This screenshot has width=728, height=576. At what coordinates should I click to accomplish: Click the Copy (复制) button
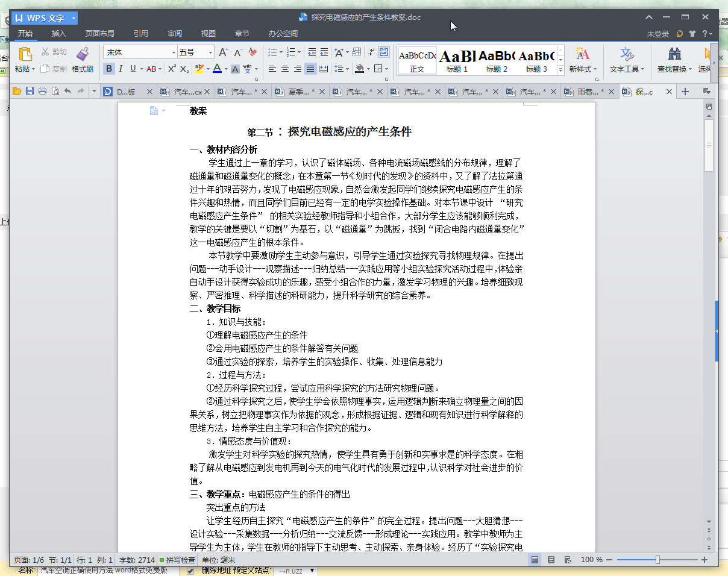coord(54,69)
